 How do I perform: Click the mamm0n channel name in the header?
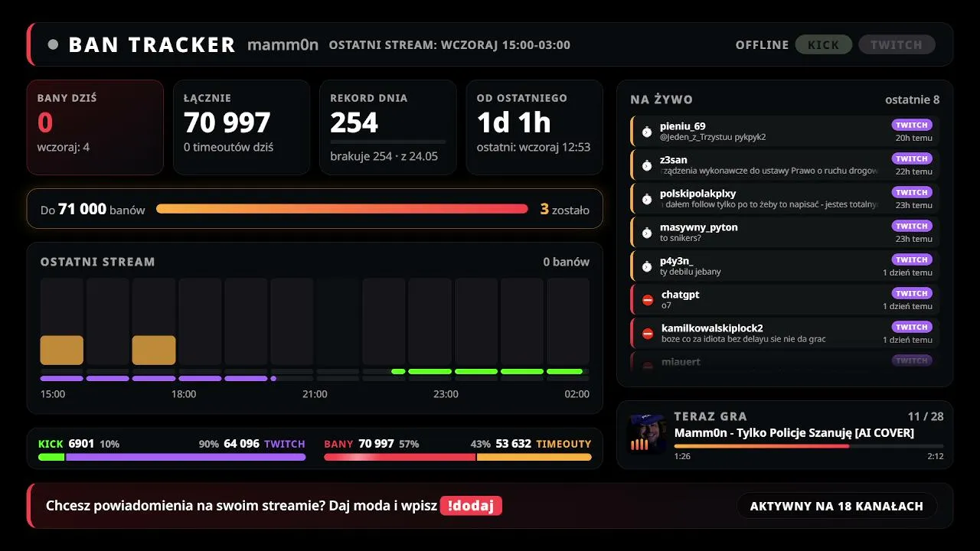coord(283,44)
